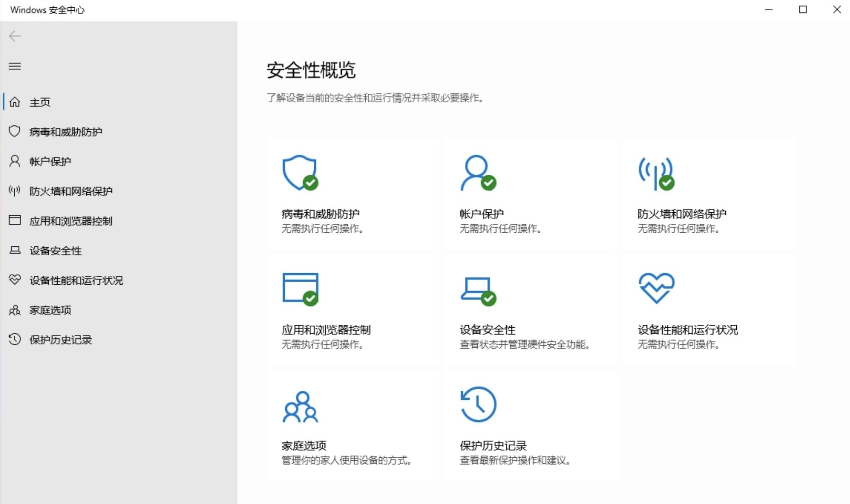The image size is (850, 504).
Task: Select 主页 in the left navigation
Action: (40, 102)
